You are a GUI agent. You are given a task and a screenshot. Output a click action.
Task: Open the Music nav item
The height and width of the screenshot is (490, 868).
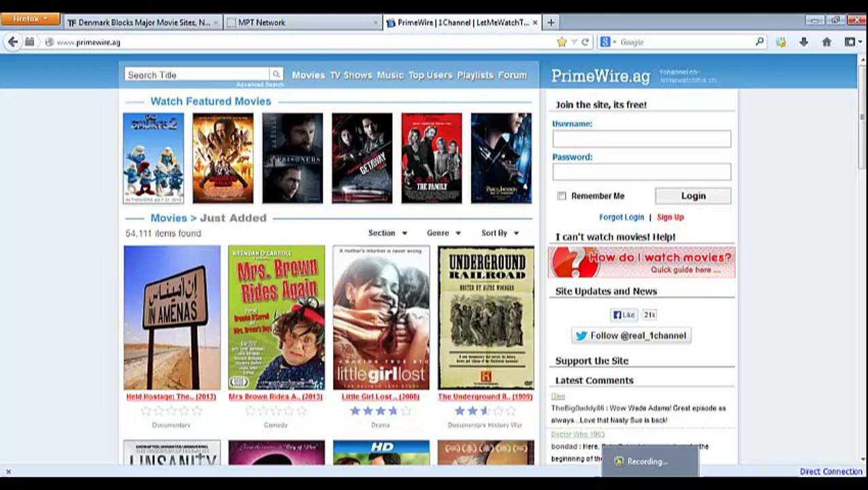tap(390, 75)
